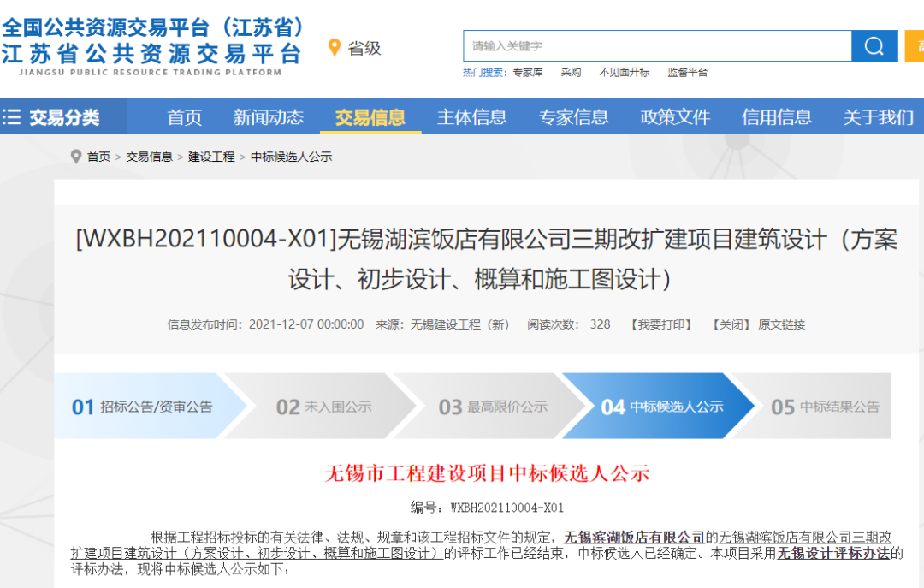Image resolution: width=924 pixels, height=588 pixels.
Task: Click the breadcrumb location marker icon
Action: click(x=76, y=157)
